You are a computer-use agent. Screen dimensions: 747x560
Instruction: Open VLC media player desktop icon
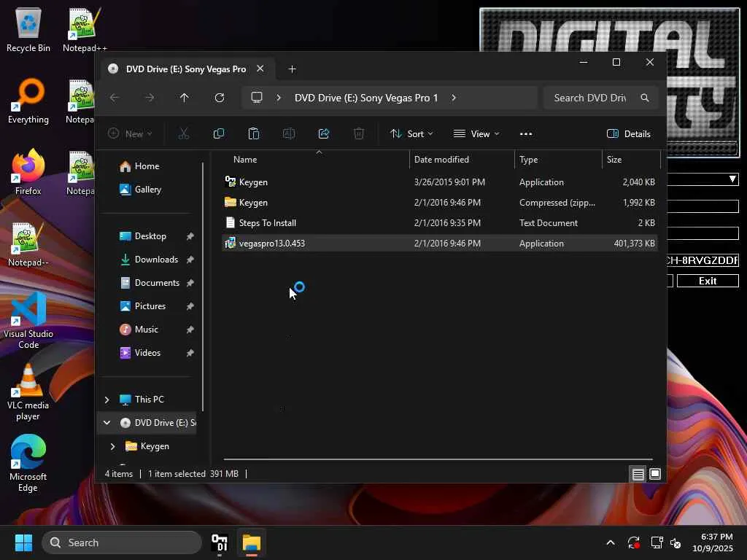point(28,392)
